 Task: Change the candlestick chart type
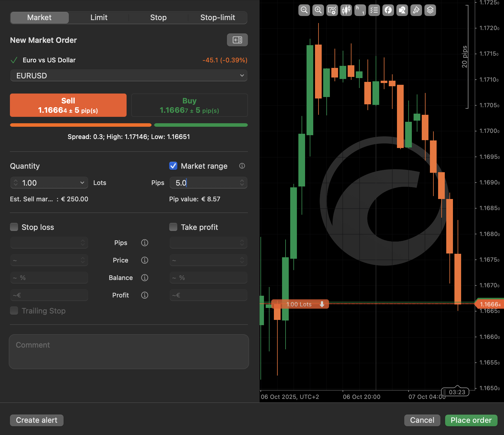346,10
